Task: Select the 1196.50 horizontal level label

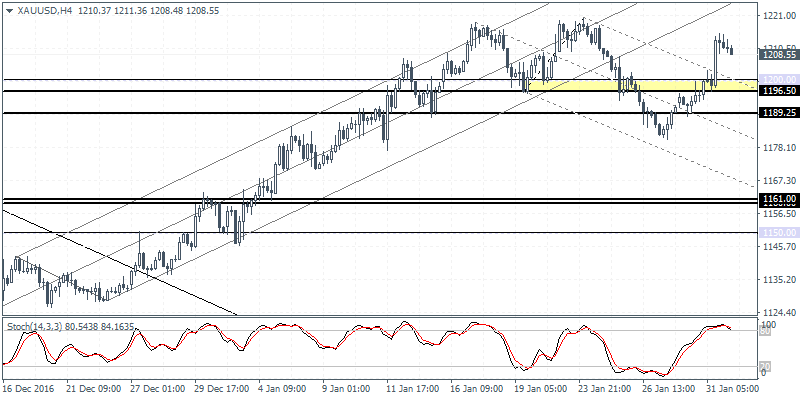Action: coord(777,91)
